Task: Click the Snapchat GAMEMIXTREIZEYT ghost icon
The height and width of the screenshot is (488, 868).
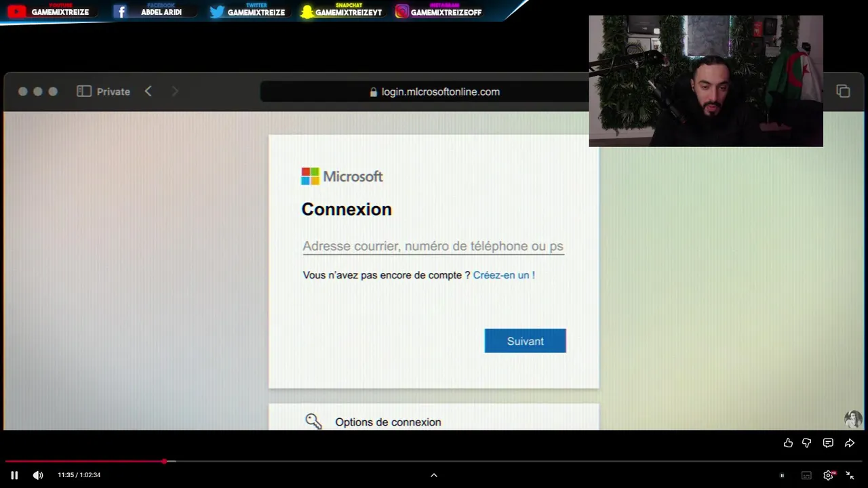Action: (307, 12)
